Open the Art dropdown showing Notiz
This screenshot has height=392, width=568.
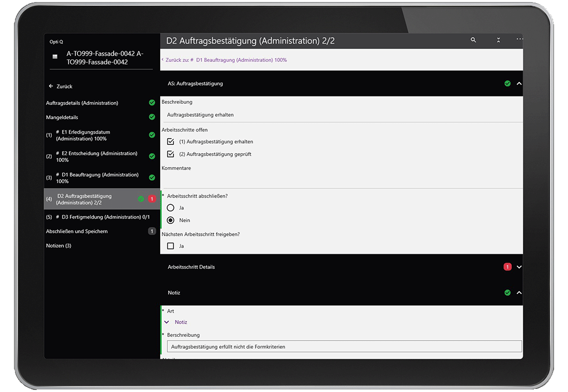pyautogui.click(x=167, y=322)
